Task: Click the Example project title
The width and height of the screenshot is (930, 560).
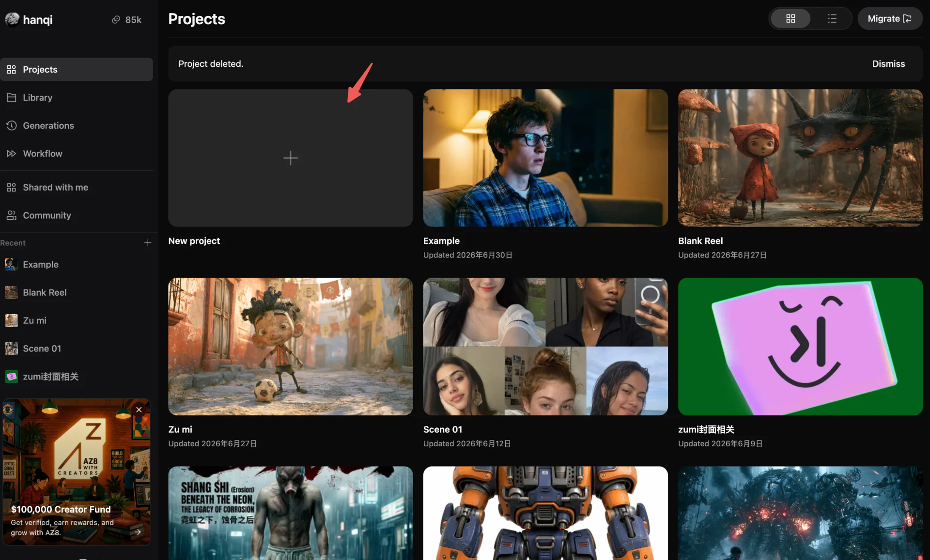Action: pyautogui.click(x=441, y=241)
